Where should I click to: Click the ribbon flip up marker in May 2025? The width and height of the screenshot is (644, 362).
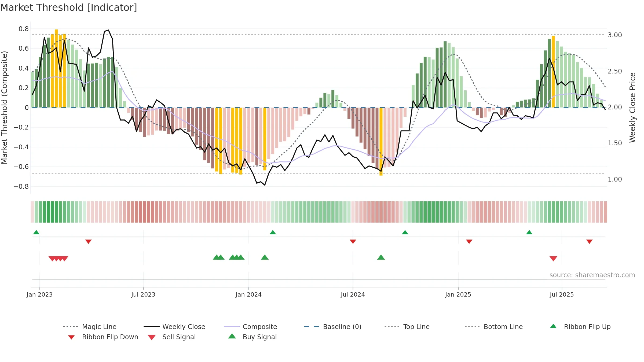point(529,232)
